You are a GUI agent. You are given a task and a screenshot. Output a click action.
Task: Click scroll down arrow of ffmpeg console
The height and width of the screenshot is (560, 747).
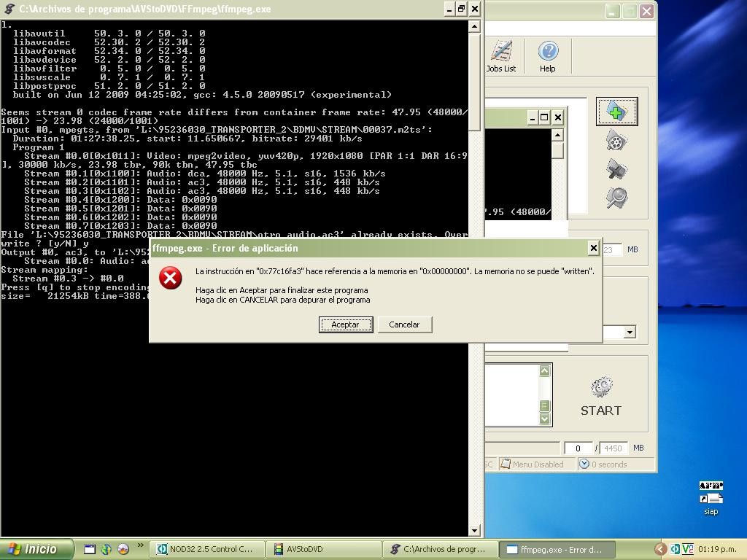(474, 531)
